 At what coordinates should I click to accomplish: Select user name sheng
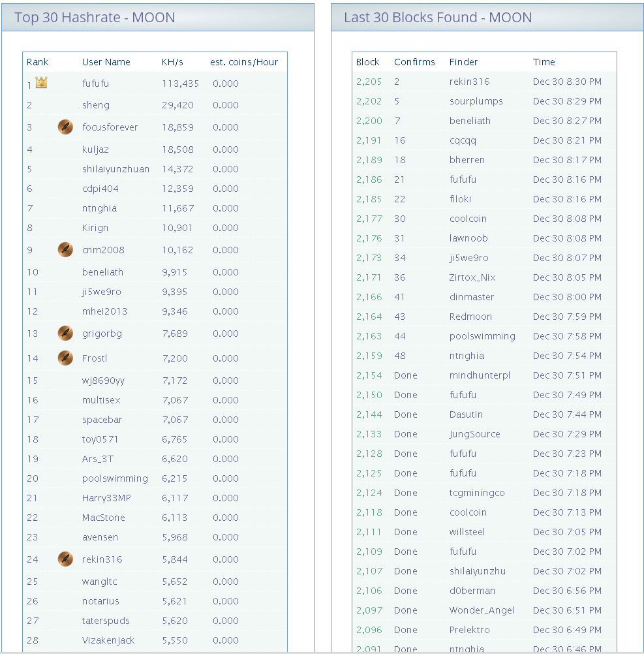(x=96, y=105)
